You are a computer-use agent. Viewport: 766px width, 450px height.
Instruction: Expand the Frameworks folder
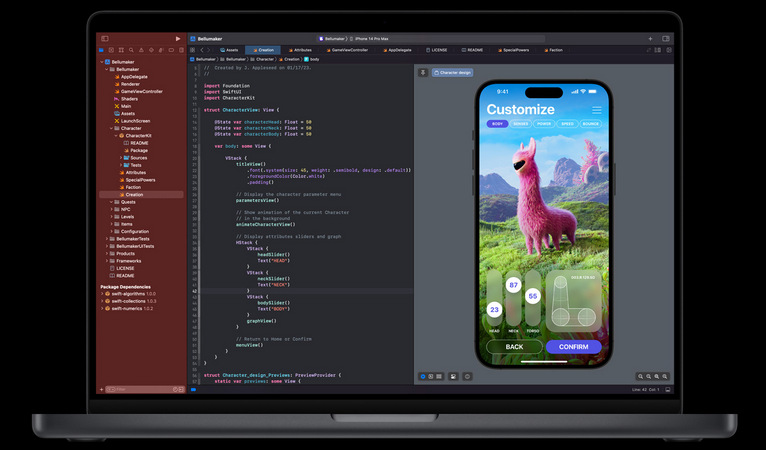tap(107, 261)
